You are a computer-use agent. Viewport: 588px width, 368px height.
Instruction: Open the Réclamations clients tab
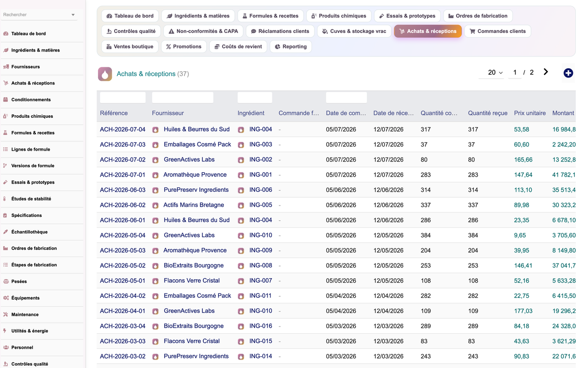(x=280, y=31)
